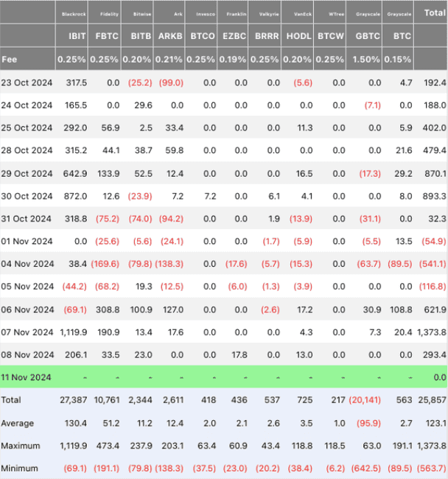Image resolution: width=448 pixels, height=479 pixels.
Task: Click the Maximum row label
Action: tap(21, 444)
